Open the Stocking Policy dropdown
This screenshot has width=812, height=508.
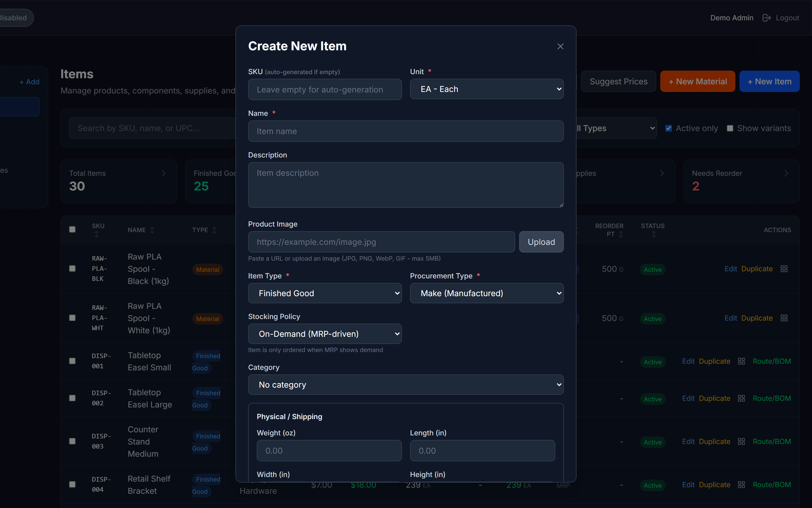tap(325, 334)
